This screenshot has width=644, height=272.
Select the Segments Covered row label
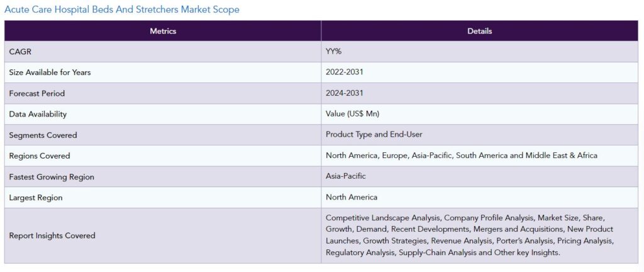43,135
